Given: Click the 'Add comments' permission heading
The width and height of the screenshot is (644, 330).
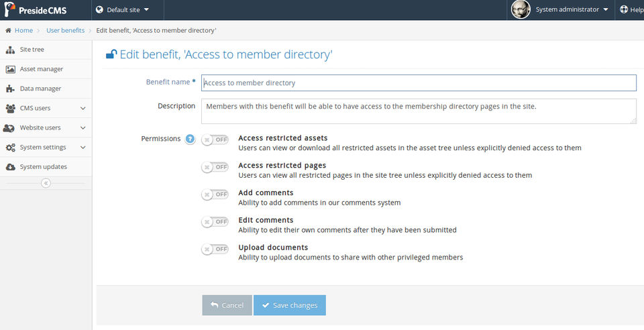Looking at the screenshot, I should (x=266, y=192).
